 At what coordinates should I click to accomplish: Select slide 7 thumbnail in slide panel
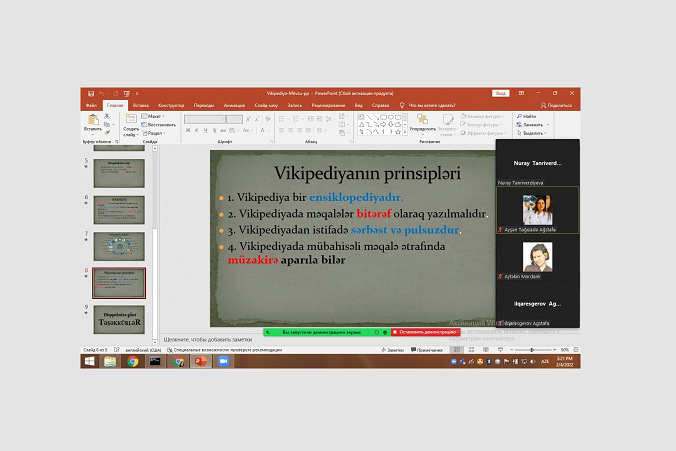click(x=119, y=246)
